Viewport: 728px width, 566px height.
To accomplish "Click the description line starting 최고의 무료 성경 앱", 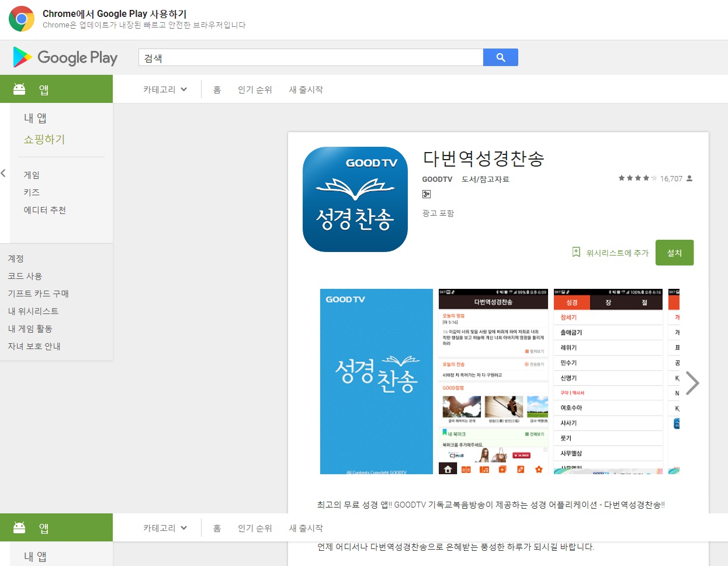I will pos(491,505).
